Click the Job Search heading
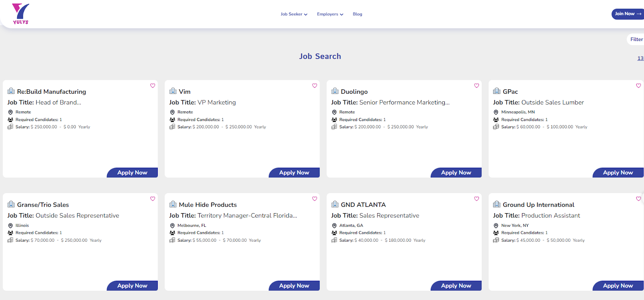 point(320,56)
